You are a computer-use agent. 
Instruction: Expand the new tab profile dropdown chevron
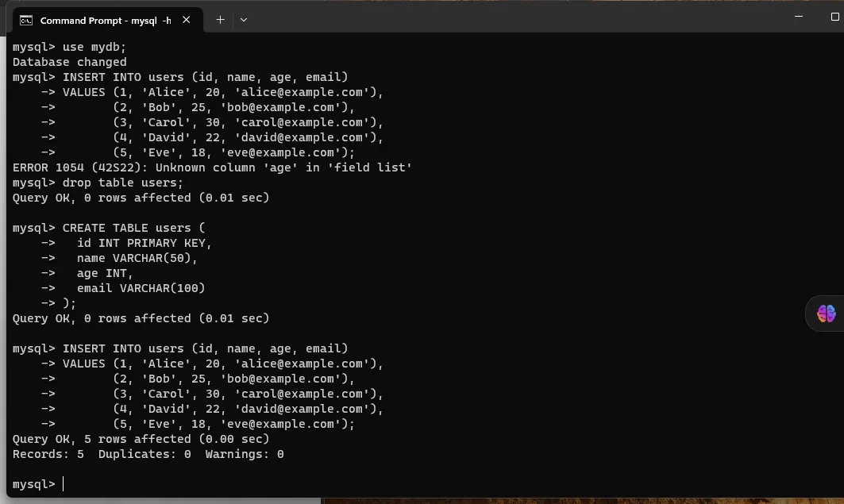coord(244,20)
